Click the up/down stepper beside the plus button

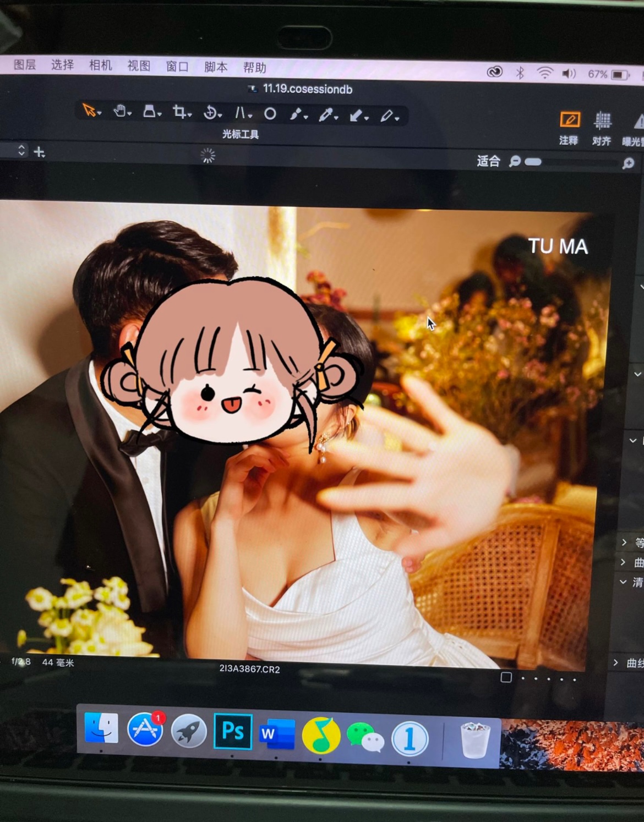[21, 150]
